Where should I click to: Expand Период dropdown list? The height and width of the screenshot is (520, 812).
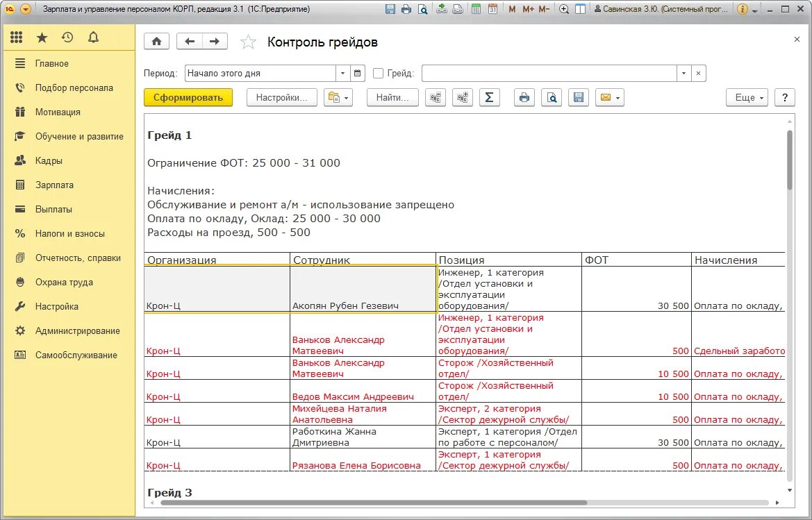[x=342, y=73]
